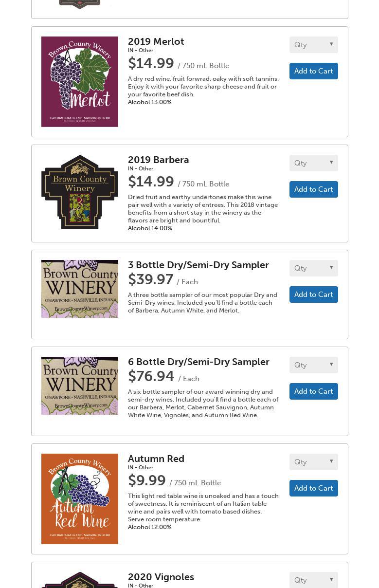Open the 2020 Vignoles product title
The width and height of the screenshot is (379, 588).
click(161, 577)
